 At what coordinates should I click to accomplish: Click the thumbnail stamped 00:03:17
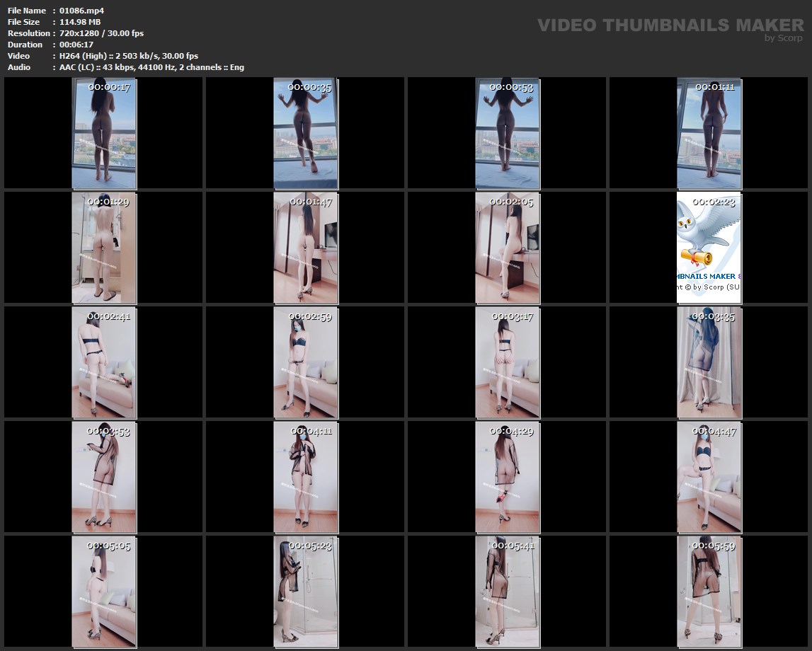[x=508, y=362]
